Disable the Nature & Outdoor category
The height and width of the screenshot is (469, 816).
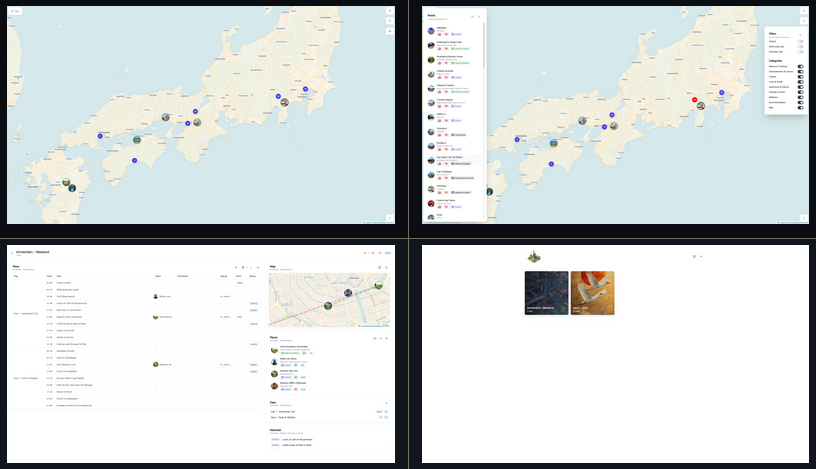(800, 67)
